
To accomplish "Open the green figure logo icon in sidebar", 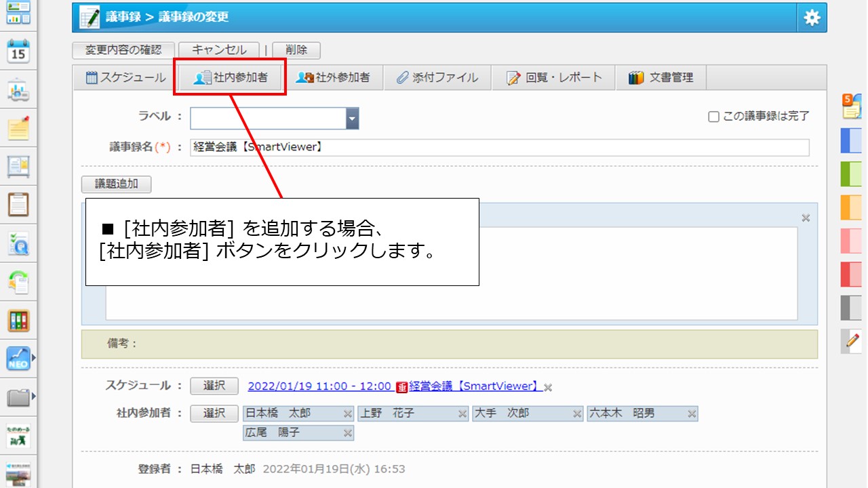I will (18, 436).
